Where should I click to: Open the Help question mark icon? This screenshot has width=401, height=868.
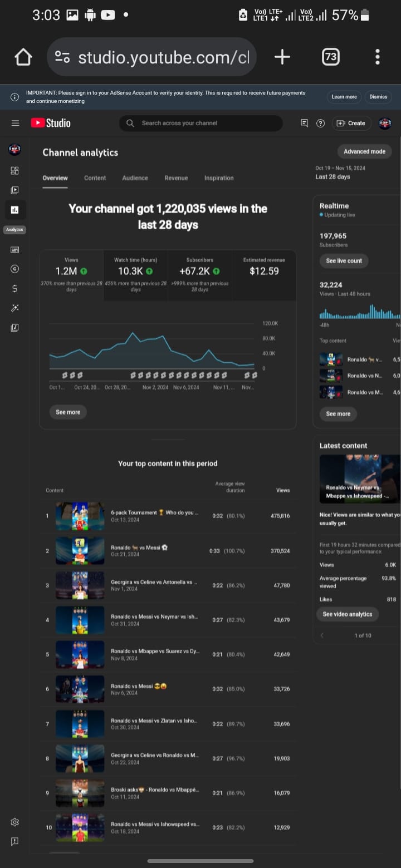coord(320,124)
